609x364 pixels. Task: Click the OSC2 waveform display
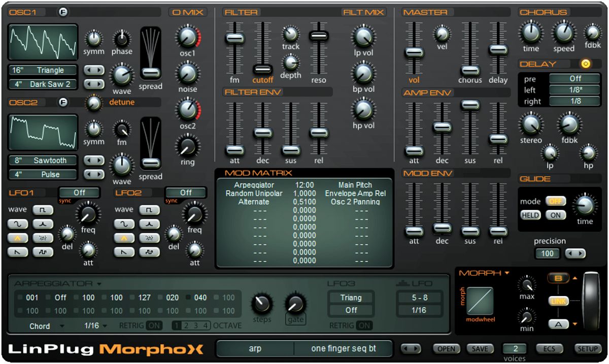[43, 132]
